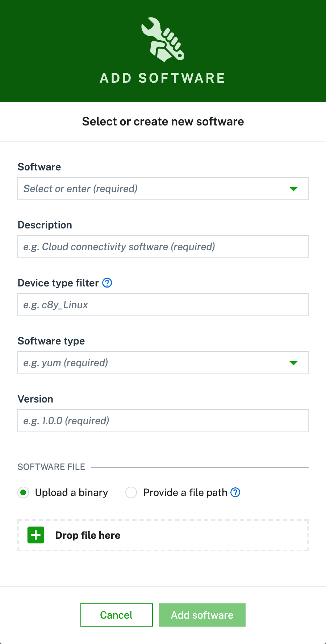Focus the Software select or enter field
Screen dimensions: 326x644
click(163, 189)
